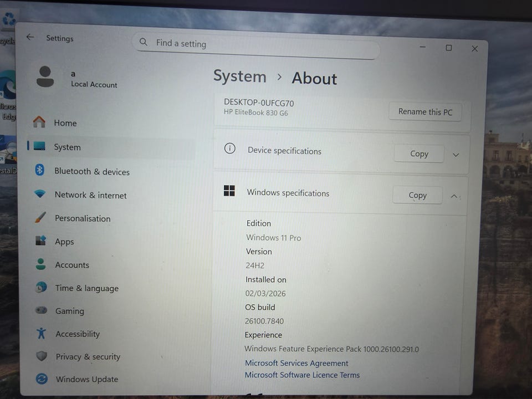The width and height of the screenshot is (532, 399).
Task: Click the DESKTOP-0UFCG70 device name
Action: pos(259,103)
